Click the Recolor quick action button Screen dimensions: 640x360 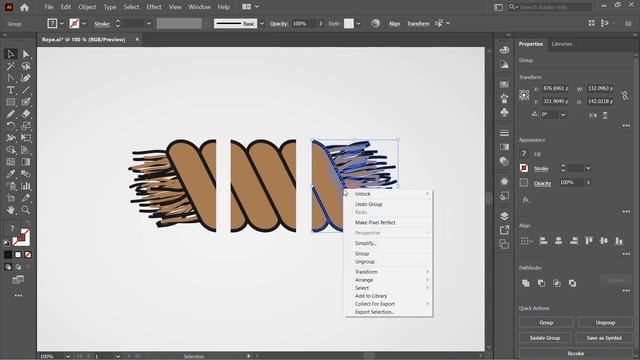[576, 353]
